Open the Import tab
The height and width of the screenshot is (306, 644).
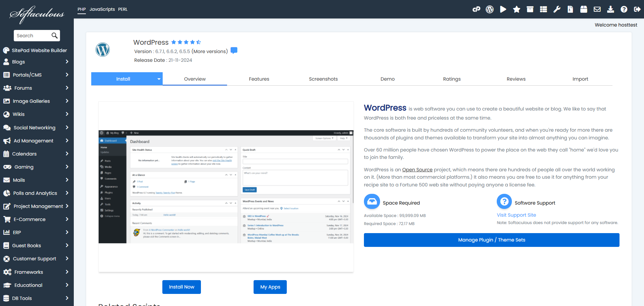tap(580, 79)
